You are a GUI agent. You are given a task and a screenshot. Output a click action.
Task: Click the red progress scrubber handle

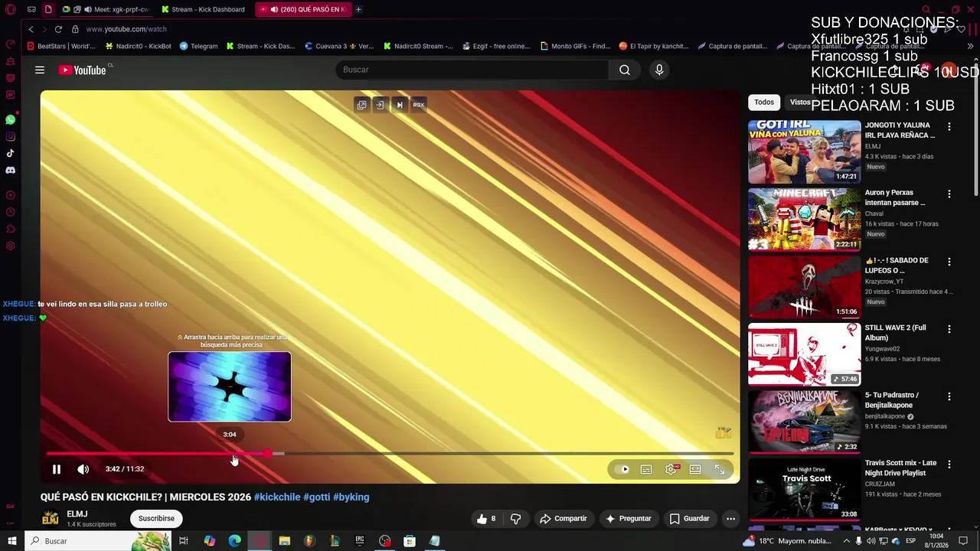coord(267,454)
